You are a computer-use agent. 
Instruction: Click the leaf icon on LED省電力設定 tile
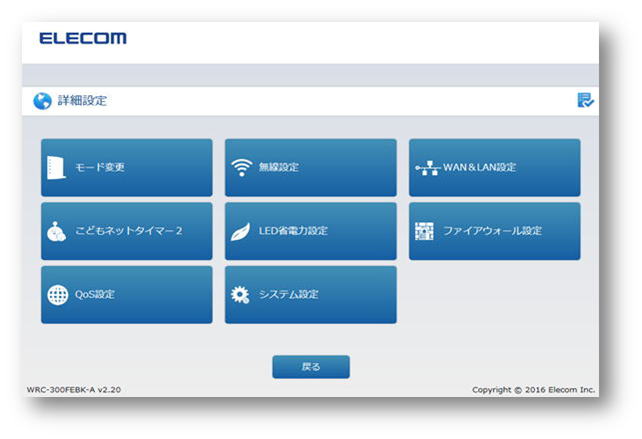241,231
